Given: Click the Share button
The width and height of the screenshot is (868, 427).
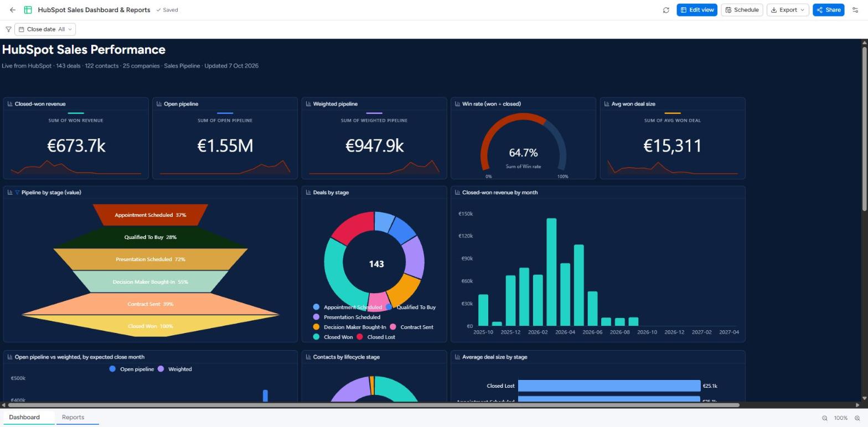Looking at the screenshot, I should [829, 10].
